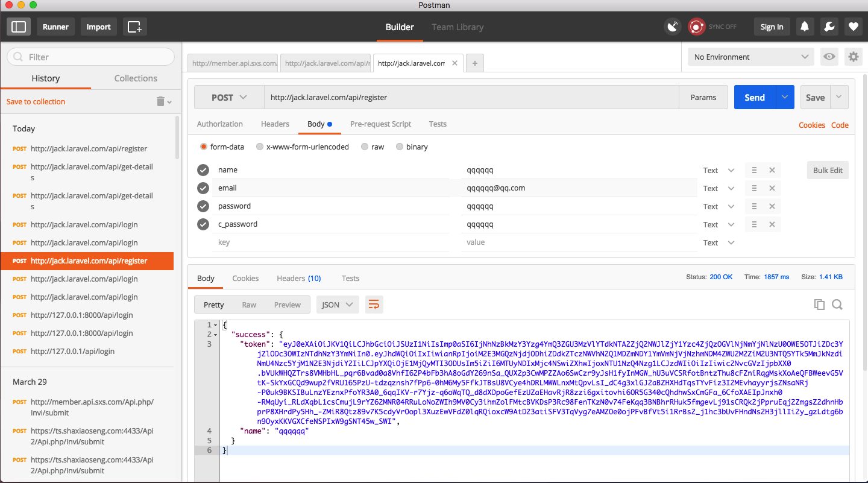Image resolution: width=868 pixels, height=483 pixels.
Task: Open the Authorization tab
Action: 220,124
